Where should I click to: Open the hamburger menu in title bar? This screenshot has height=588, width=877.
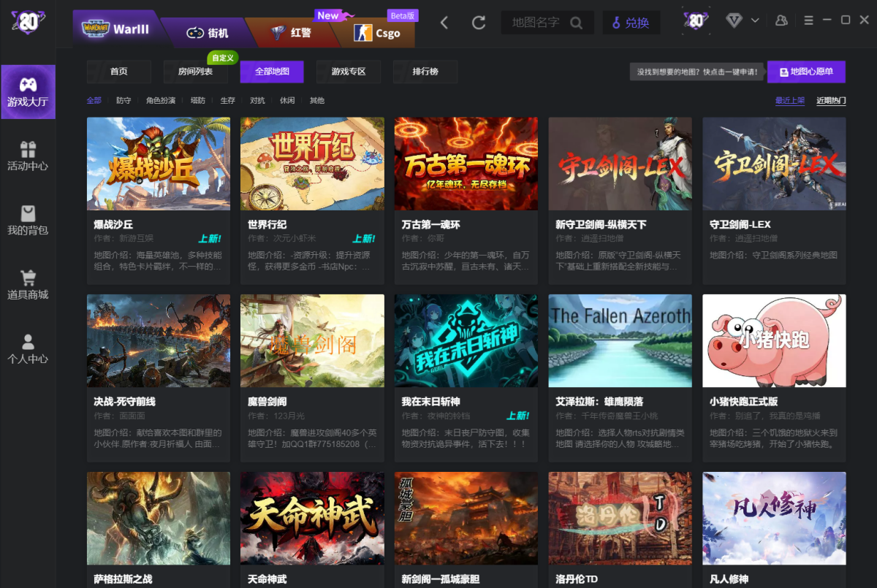click(808, 20)
